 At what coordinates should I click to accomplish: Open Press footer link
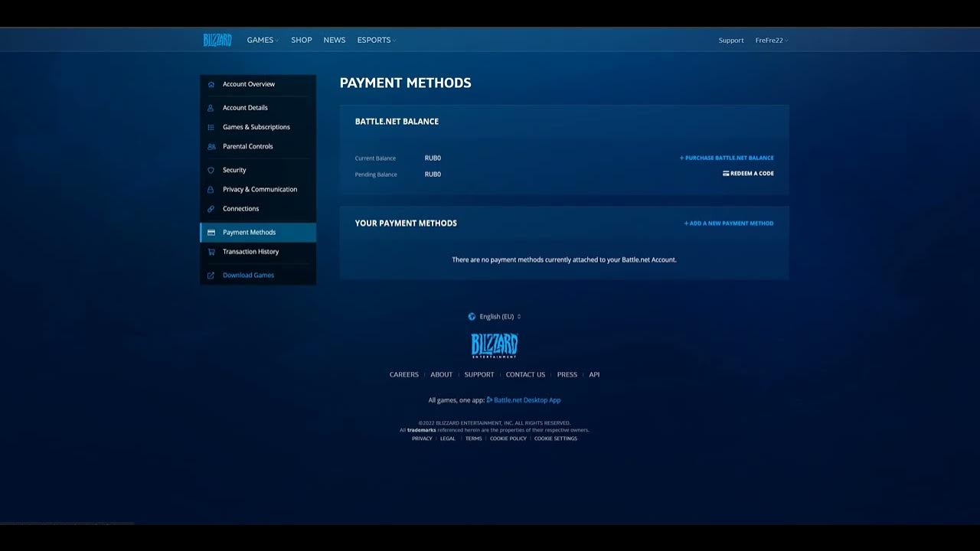coord(567,374)
